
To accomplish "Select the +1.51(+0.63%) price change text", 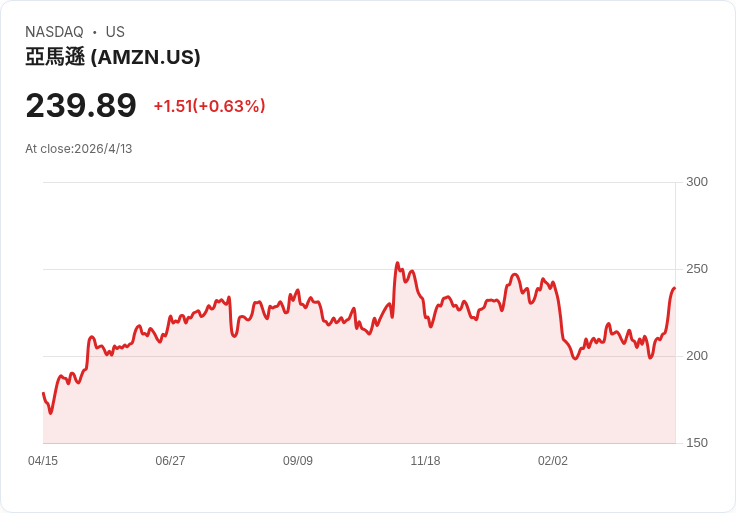I will (x=209, y=106).
